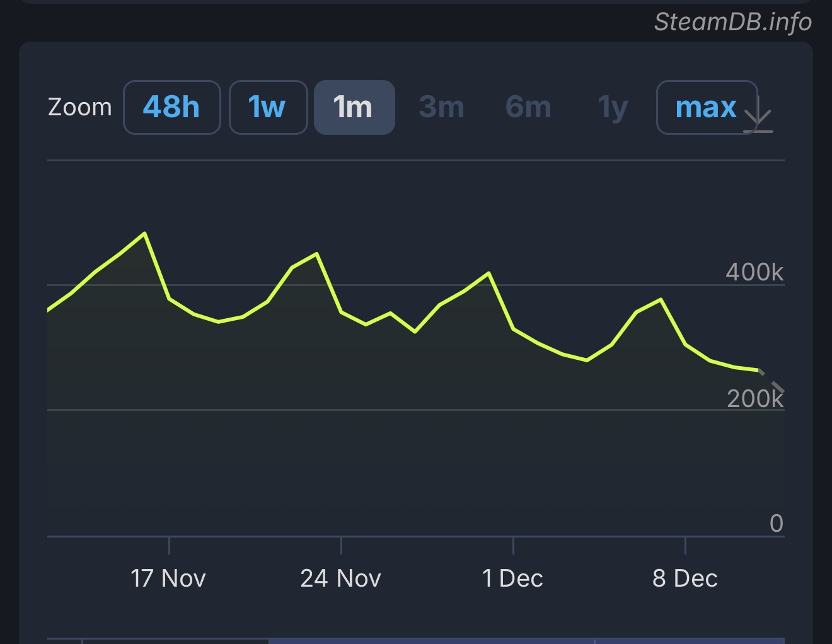Set chart zoom to 48h
This screenshot has height=644, width=832.
coord(171,107)
